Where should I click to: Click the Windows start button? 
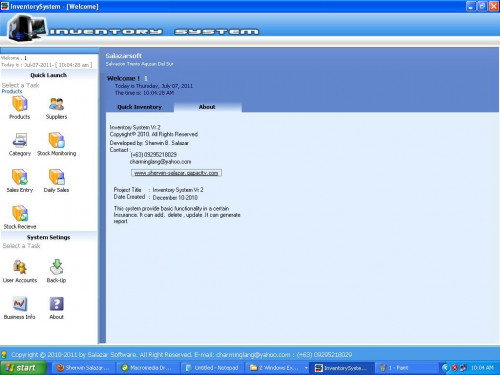click(x=23, y=368)
